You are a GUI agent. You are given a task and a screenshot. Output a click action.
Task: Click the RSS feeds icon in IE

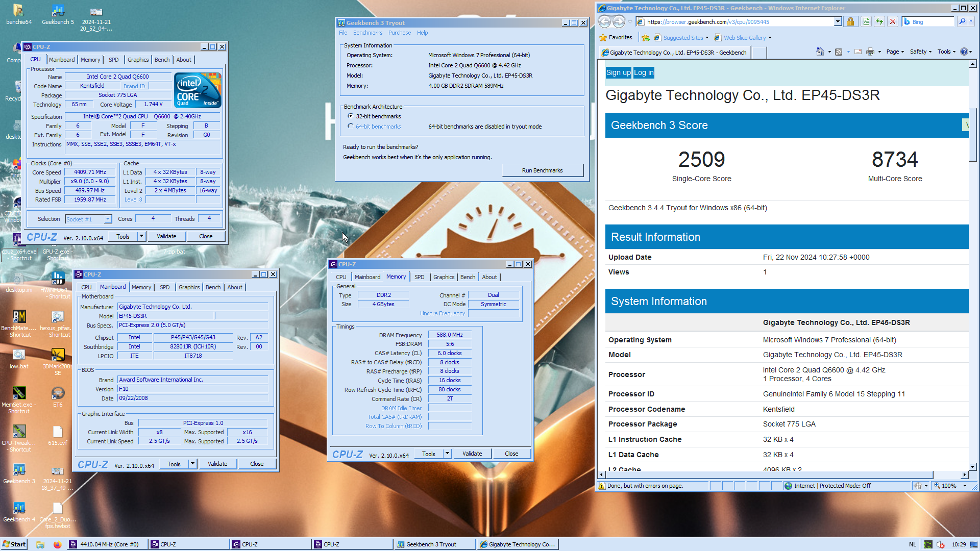[x=839, y=52]
